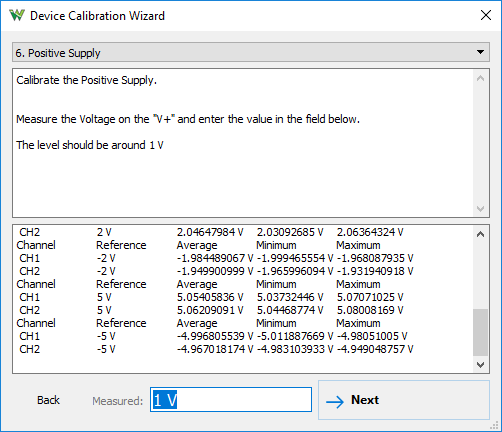Click the '5 V' reference of CH2
Image resolution: width=502 pixels, height=432 pixels.
[104, 310]
